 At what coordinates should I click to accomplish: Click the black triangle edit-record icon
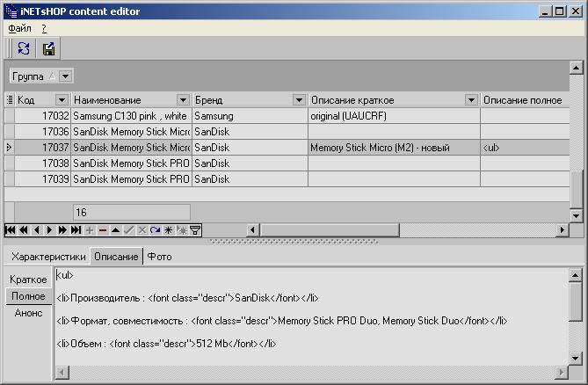coord(115,229)
